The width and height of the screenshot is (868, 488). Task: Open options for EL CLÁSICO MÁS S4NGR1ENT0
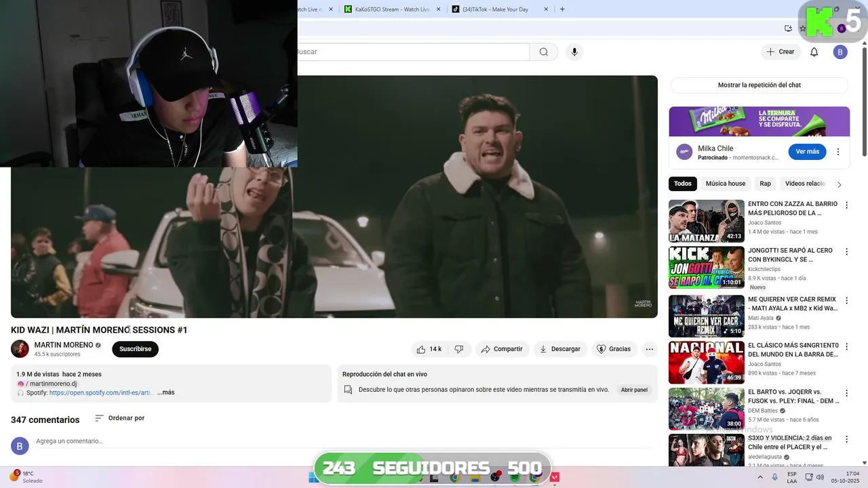pyautogui.click(x=846, y=347)
